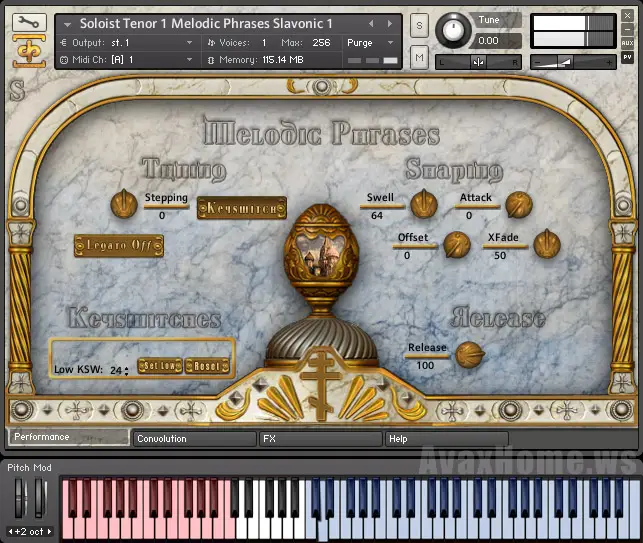Adjust the Tune knob
Viewport: 643px width, 543px height.
[453, 30]
